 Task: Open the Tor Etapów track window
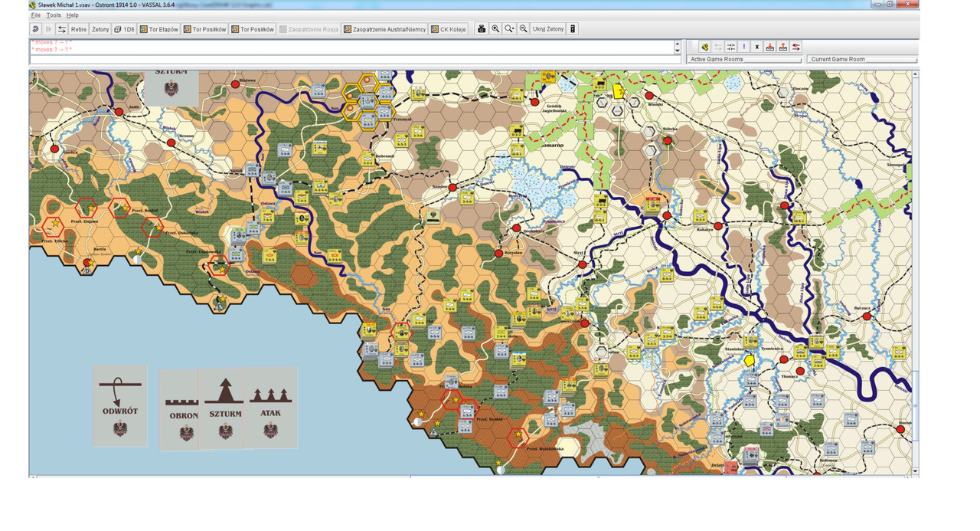pyautogui.click(x=159, y=29)
